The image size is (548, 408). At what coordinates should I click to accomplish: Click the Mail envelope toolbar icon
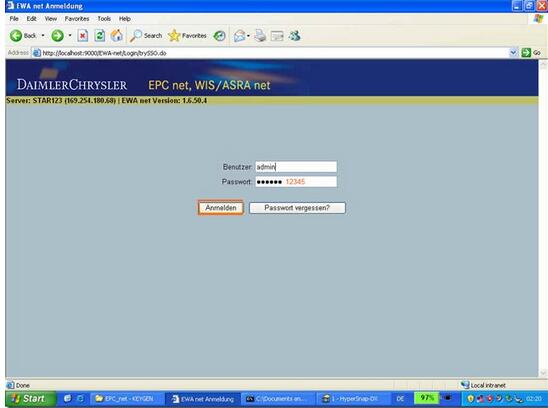tap(239, 35)
